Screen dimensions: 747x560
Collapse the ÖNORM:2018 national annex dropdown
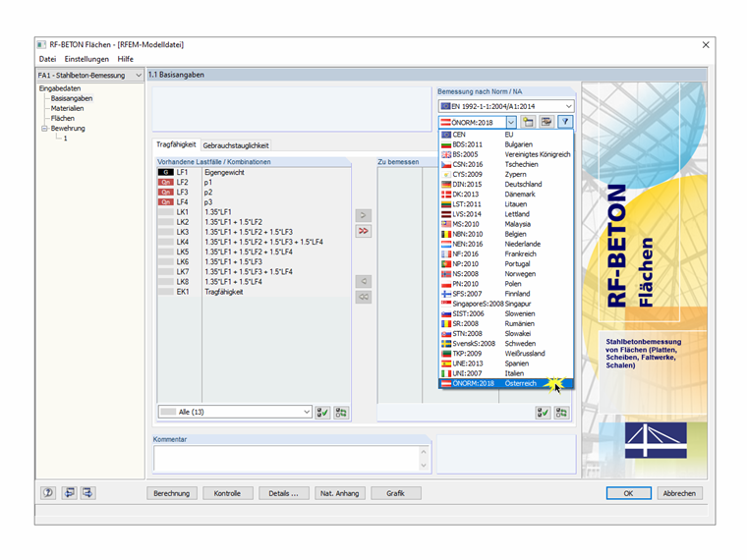point(511,123)
